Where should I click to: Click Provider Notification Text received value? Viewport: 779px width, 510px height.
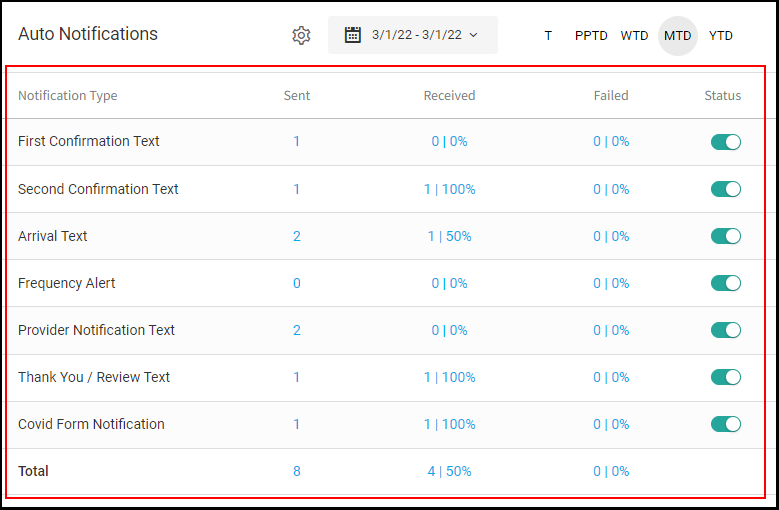pyautogui.click(x=449, y=330)
